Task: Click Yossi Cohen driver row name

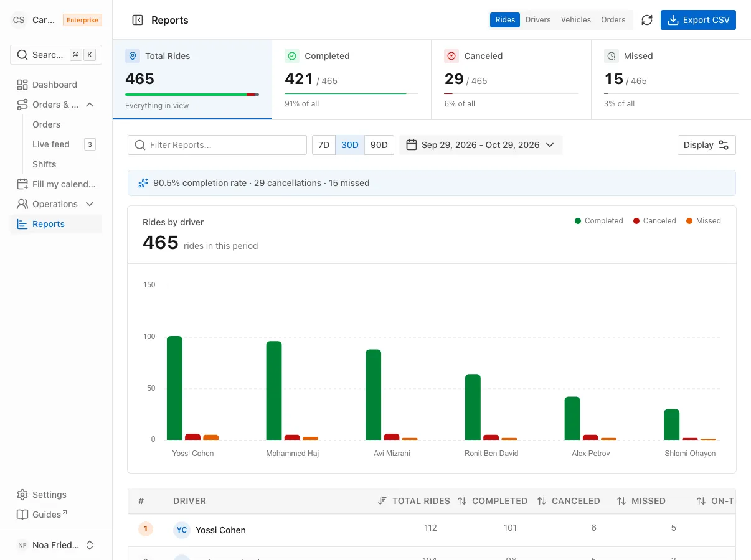Action: pyautogui.click(x=220, y=530)
